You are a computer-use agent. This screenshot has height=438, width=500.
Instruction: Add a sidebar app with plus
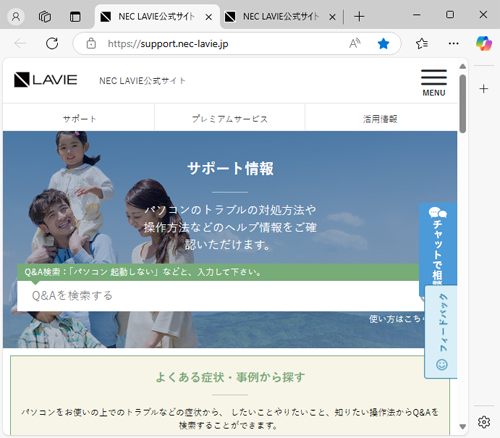click(484, 89)
